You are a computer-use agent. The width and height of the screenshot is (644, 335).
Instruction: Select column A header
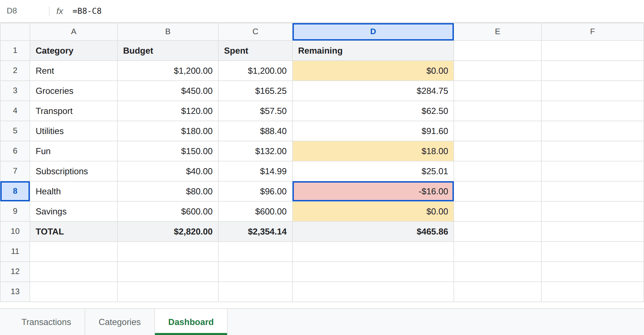point(74,32)
